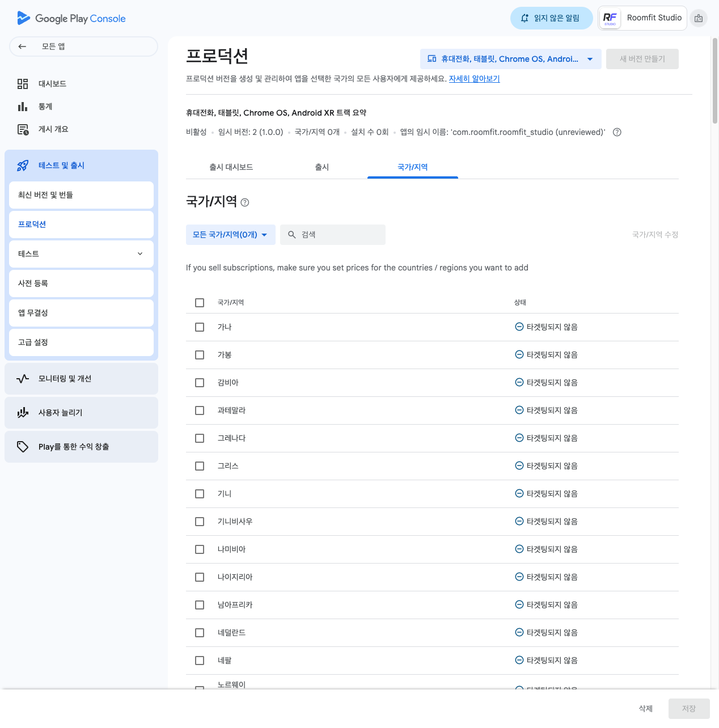Switch to the 출시 대시보드 tab

click(231, 167)
